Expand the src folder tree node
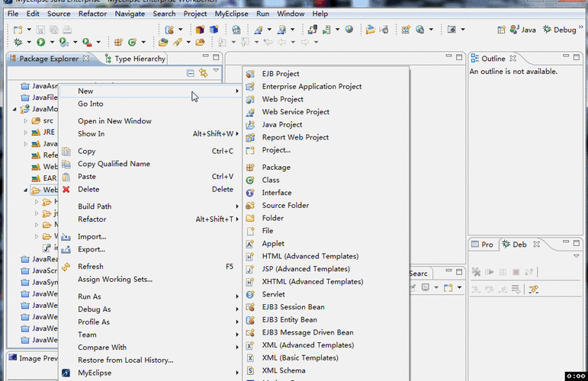588x381 pixels. [25, 121]
